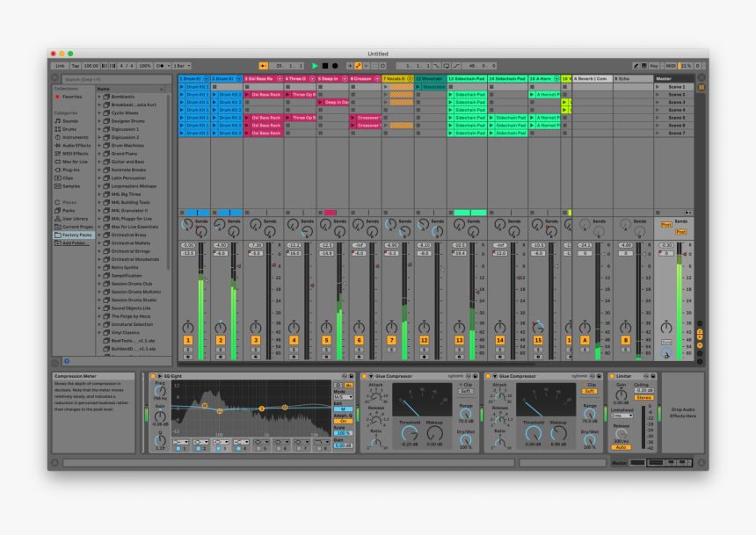Expand the Drum Machines pack folder
Image resolution: width=756 pixels, height=535 pixels.
click(100, 146)
